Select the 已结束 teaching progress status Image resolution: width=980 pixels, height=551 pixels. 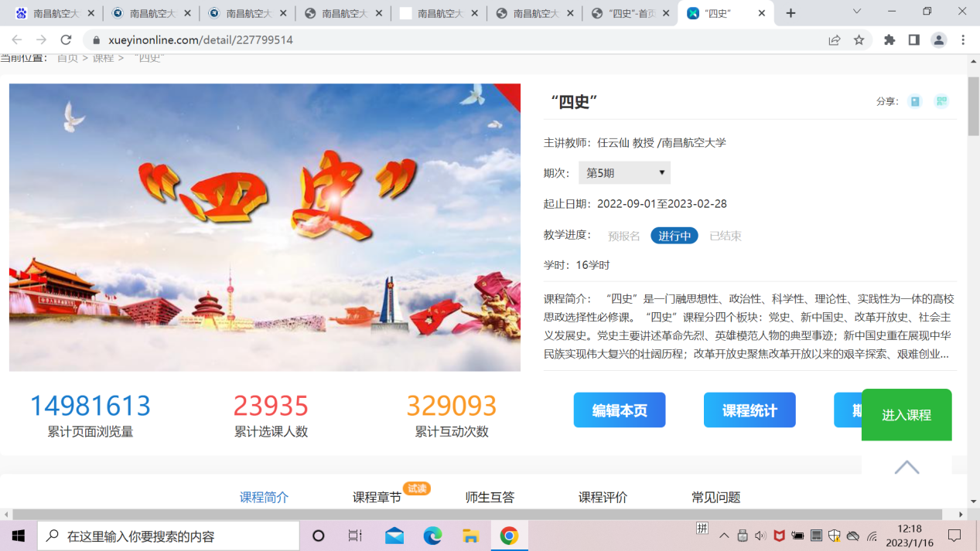click(726, 236)
